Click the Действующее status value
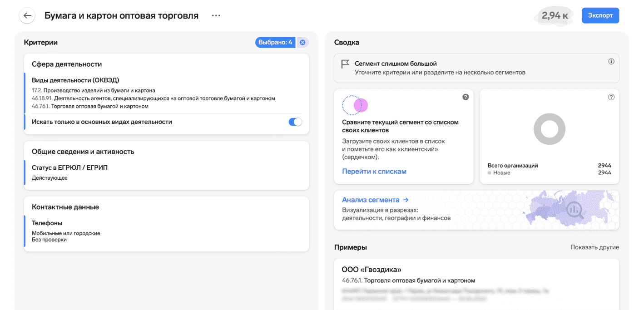The image size is (644, 310). point(50,178)
